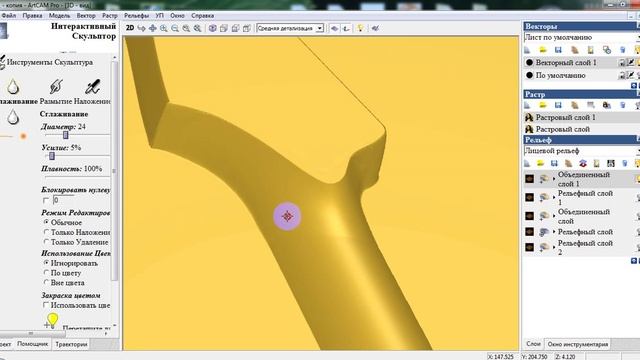Tick the Блокировать нулевую checkbox

46,200
